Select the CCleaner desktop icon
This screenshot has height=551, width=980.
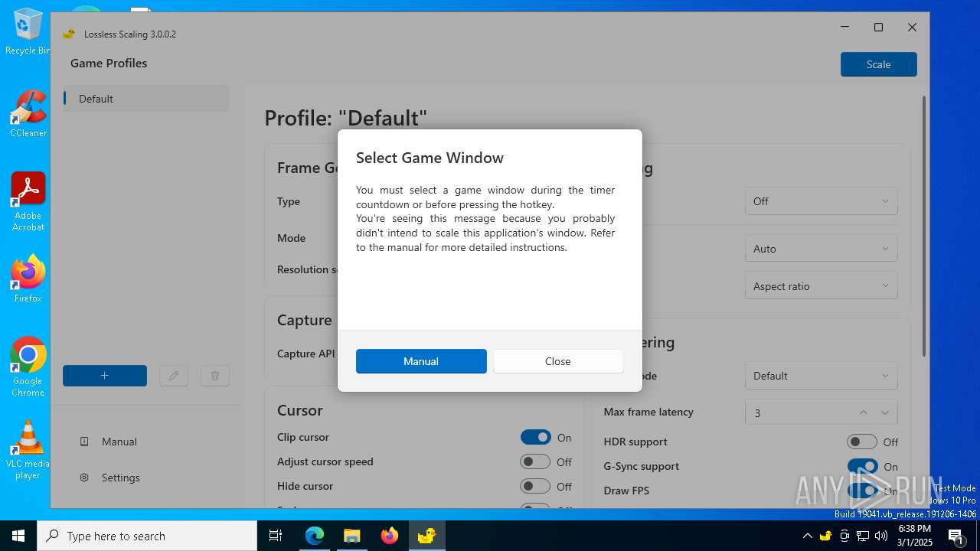(x=28, y=114)
